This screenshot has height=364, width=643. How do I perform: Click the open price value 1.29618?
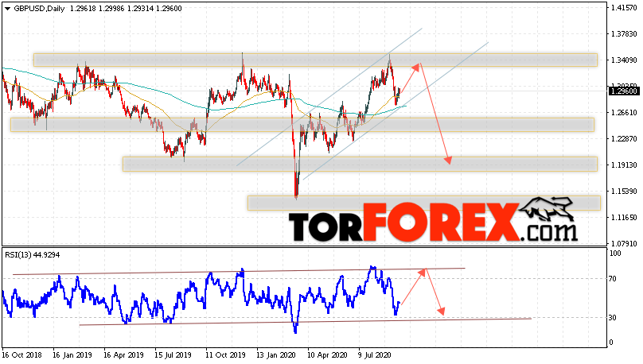(x=83, y=9)
